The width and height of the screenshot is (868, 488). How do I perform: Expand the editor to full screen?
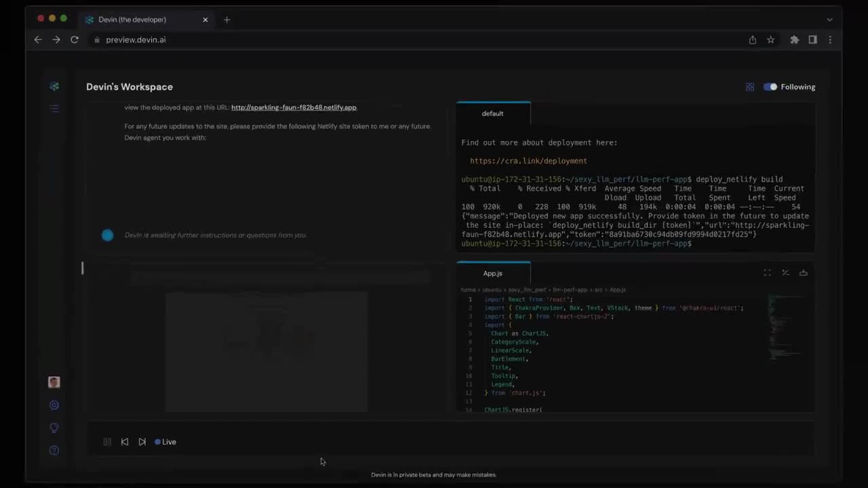[x=767, y=273]
